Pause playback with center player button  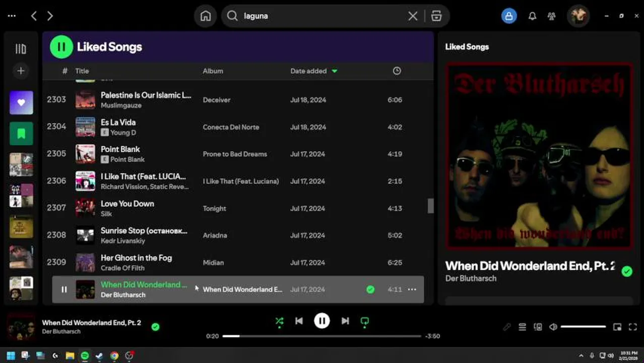click(322, 321)
